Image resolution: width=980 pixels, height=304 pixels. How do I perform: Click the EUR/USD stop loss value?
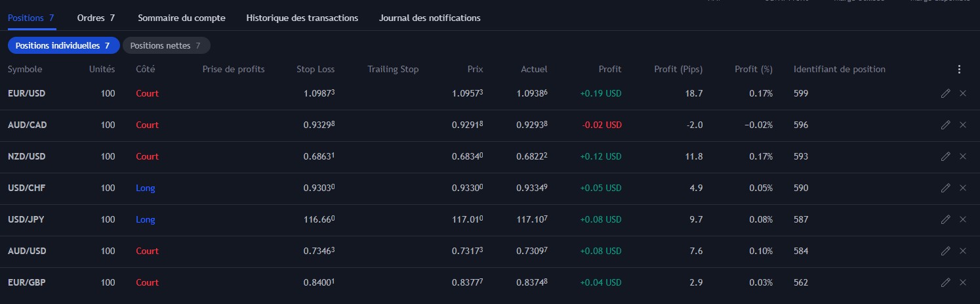(319, 93)
